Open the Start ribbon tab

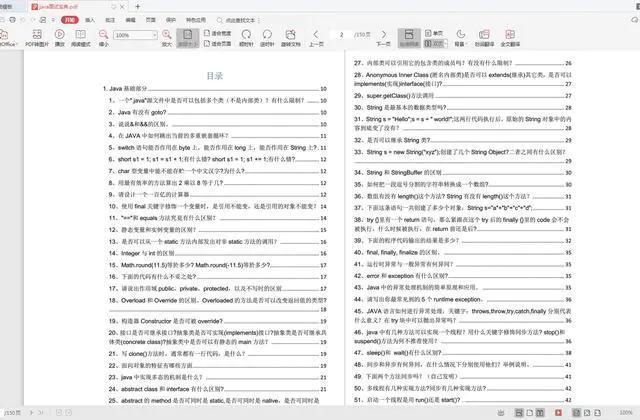click(x=69, y=20)
